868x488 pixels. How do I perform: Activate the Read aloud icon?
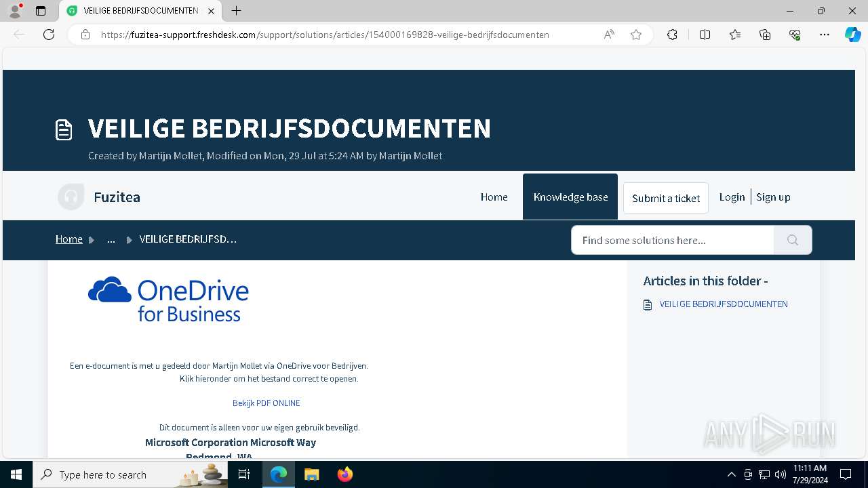pyautogui.click(x=609, y=35)
